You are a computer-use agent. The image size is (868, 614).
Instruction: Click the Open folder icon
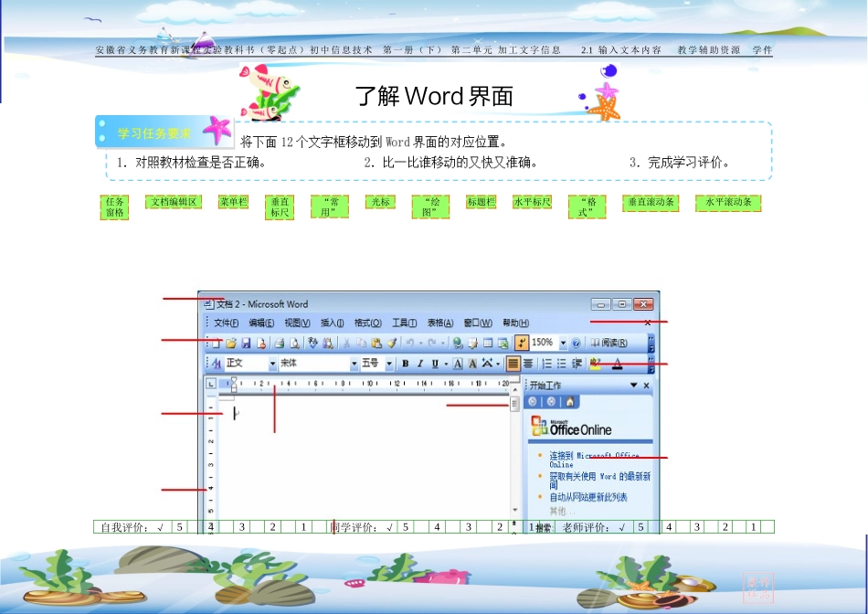coord(231,344)
